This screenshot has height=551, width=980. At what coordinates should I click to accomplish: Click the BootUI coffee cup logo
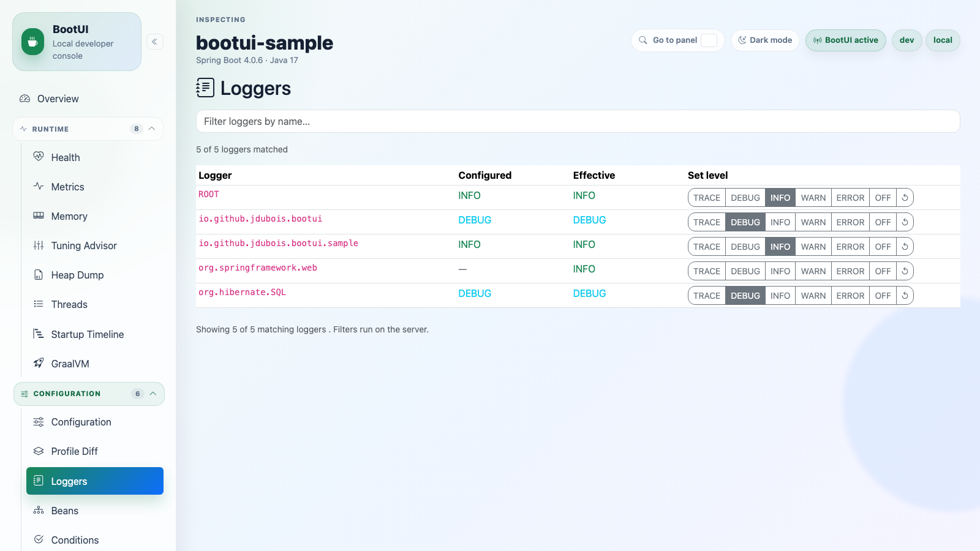(32, 42)
